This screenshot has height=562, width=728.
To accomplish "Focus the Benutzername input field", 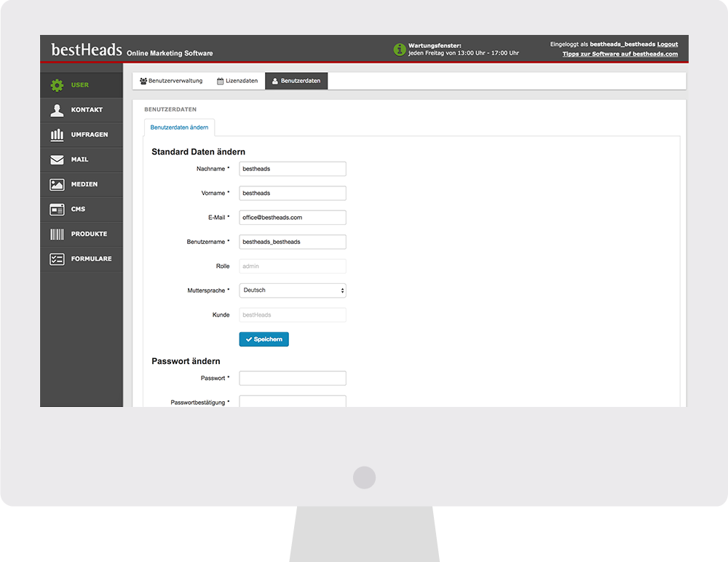I will click(x=293, y=242).
